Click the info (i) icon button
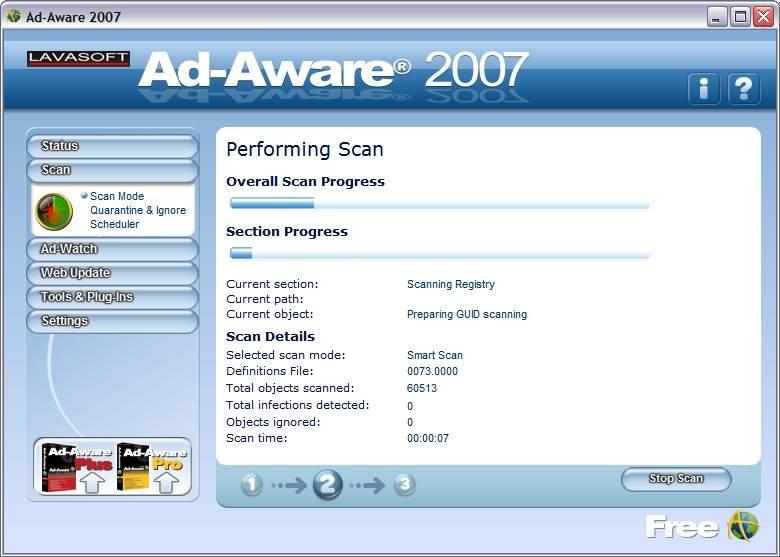This screenshot has height=557, width=780. point(704,89)
